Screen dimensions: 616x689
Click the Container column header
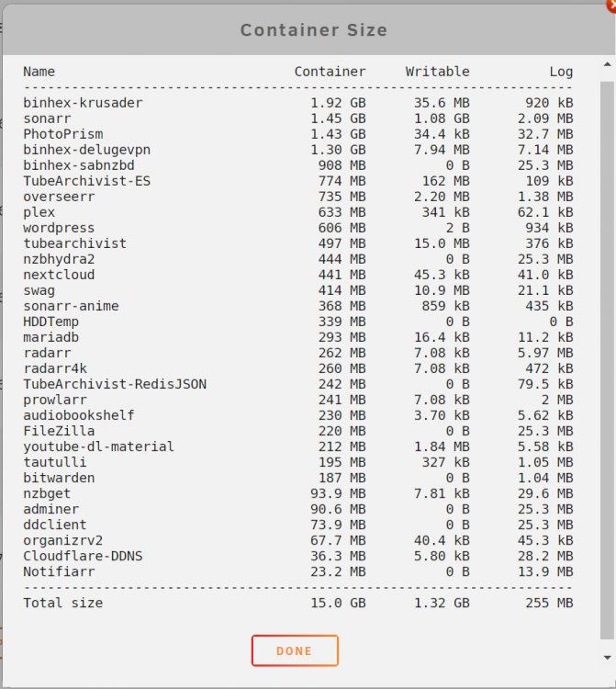(x=330, y=72)
